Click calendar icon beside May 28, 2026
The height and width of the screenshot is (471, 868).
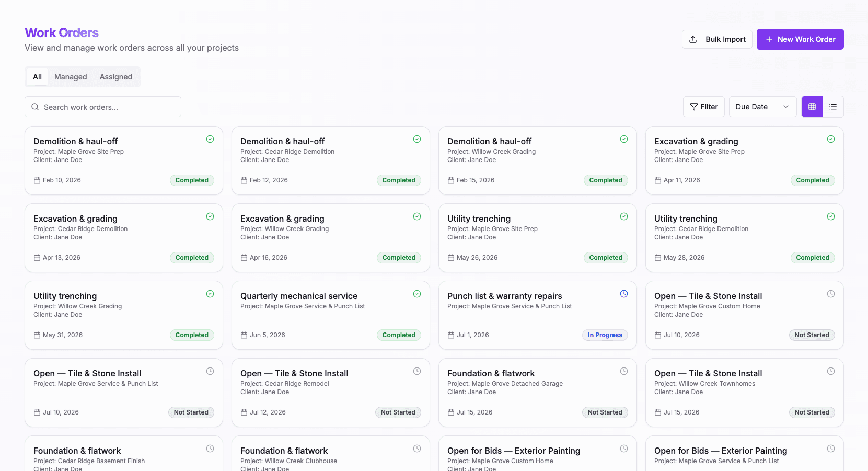click(658, 258)
